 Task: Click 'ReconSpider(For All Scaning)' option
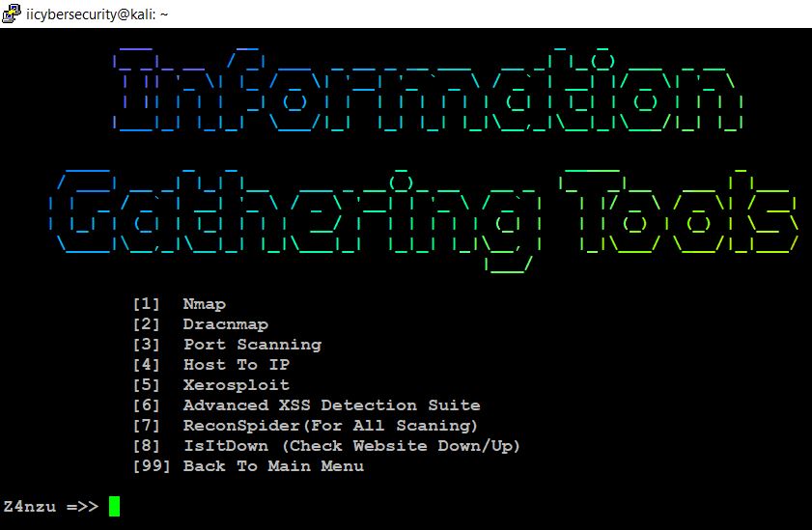point(330,426)
